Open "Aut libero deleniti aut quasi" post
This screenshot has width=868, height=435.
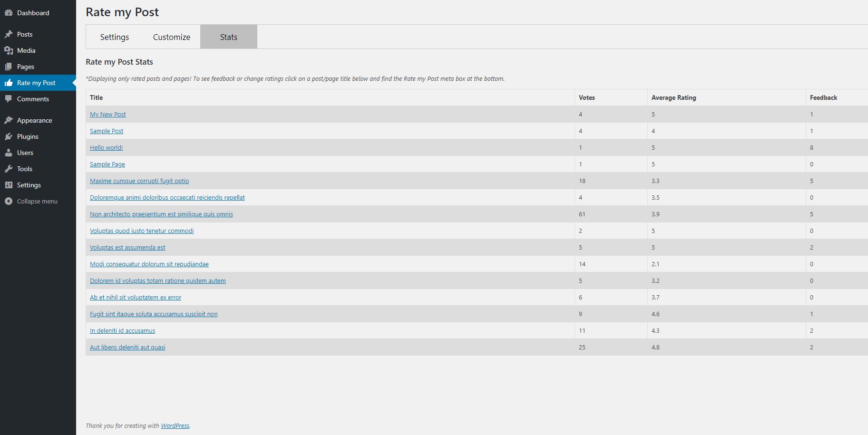pos(127,348)
